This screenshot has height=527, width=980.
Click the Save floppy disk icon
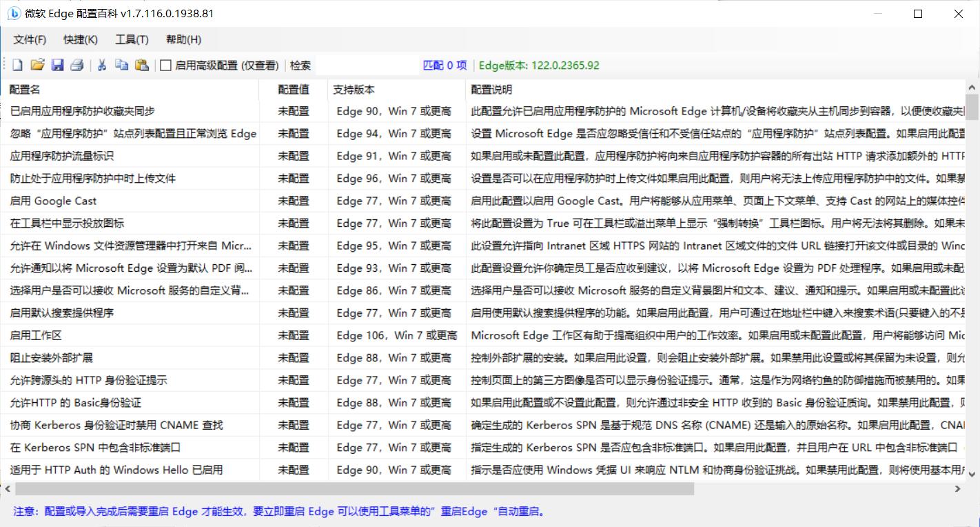58,66
